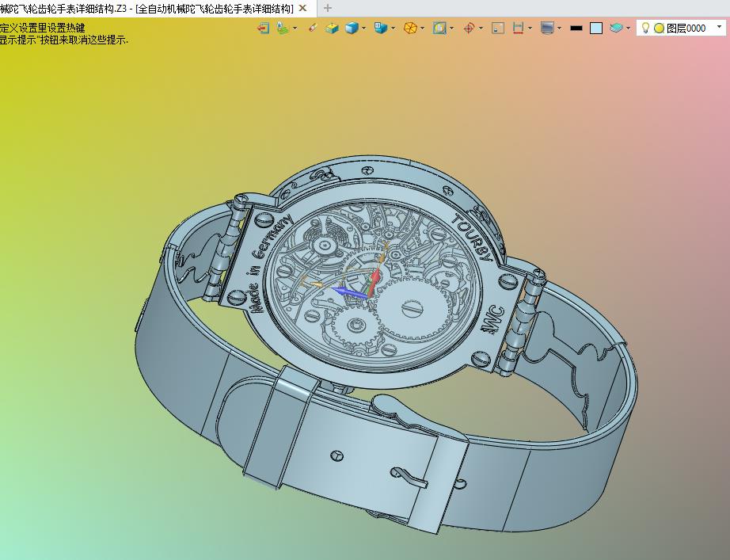The width and height of the screenshot is (730, 560).
Task: Click the exit/back icon at toolbar start
Action: [263, 29]
